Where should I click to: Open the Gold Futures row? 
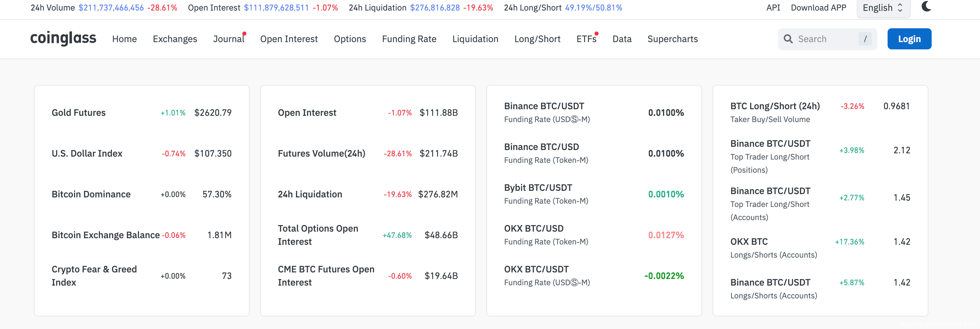tap(79, 113)
